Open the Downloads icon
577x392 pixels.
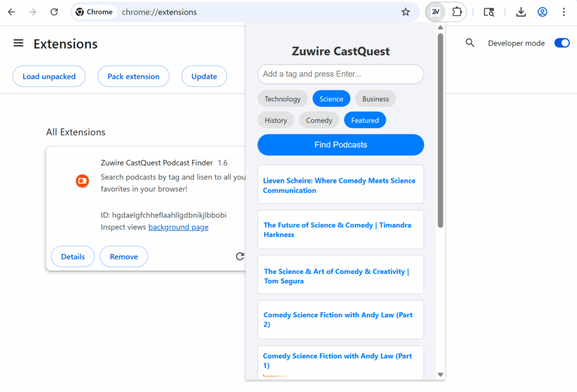click(x=521, y=12)
